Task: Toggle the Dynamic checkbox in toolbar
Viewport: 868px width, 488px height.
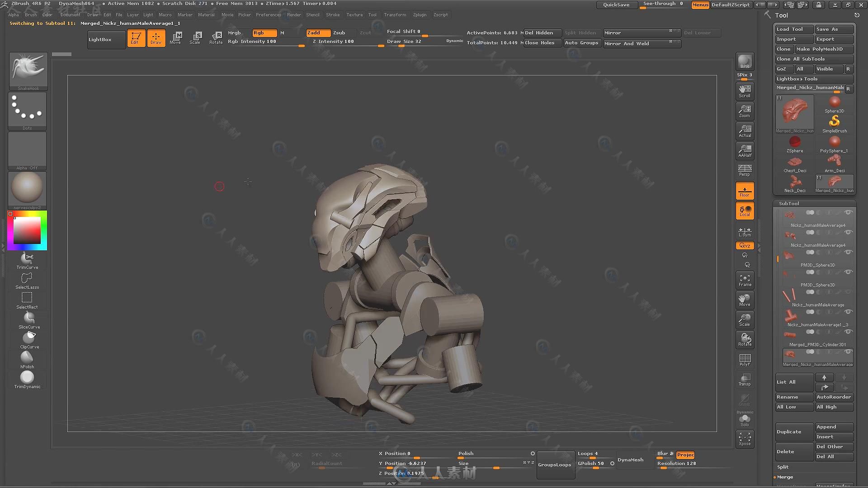Action: [454, 41]
